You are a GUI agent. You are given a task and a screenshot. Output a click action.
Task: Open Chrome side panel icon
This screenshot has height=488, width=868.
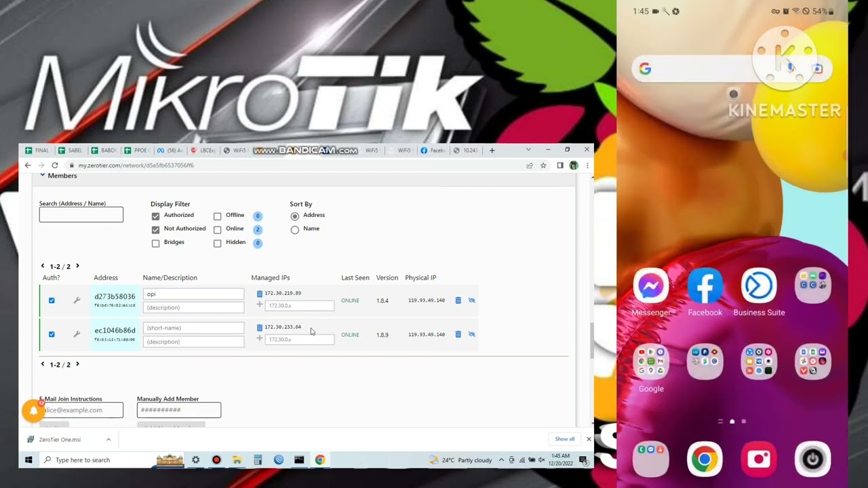point(560,165)
